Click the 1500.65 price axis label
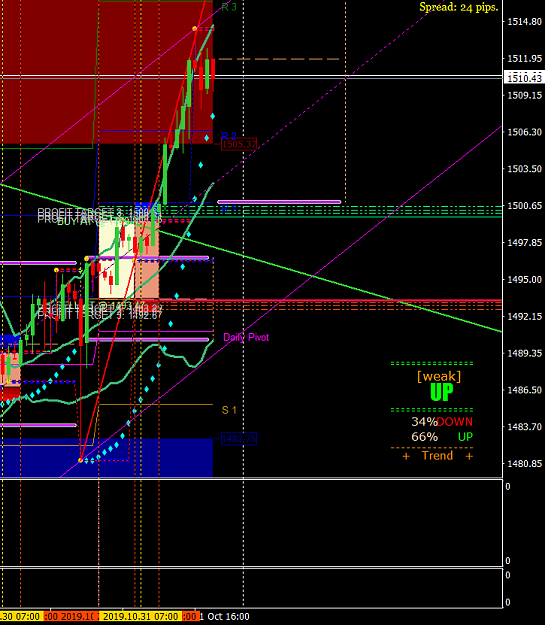 pos(524,206)
